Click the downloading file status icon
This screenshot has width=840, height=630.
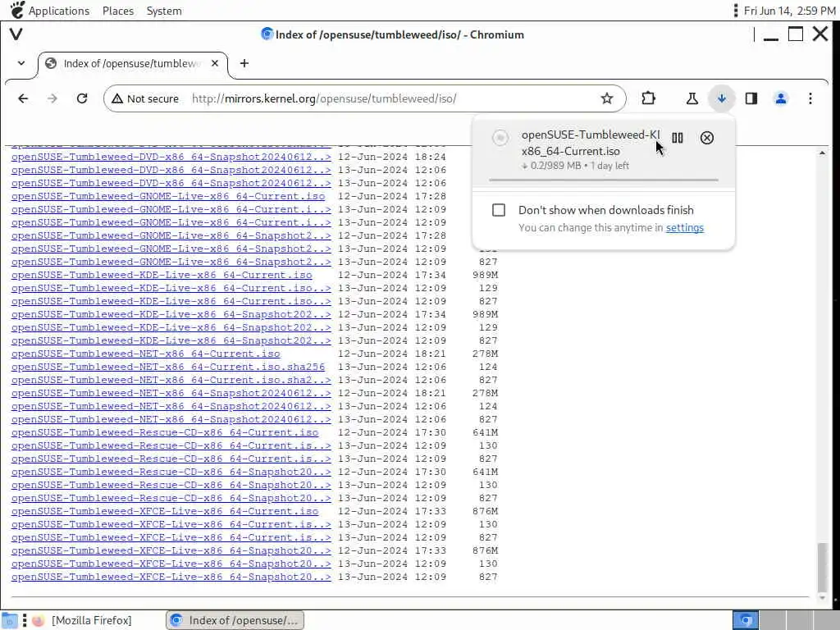point(500,138)
